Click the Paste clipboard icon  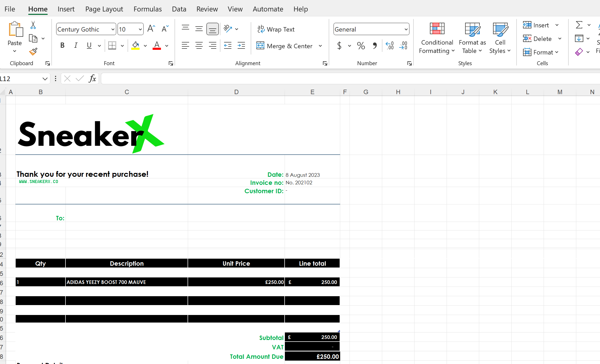(15, 29)
